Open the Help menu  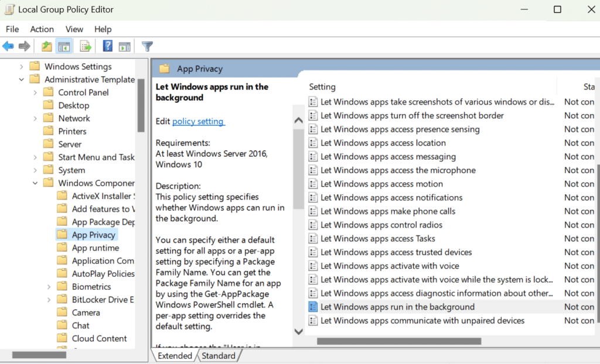pos(103,29)
